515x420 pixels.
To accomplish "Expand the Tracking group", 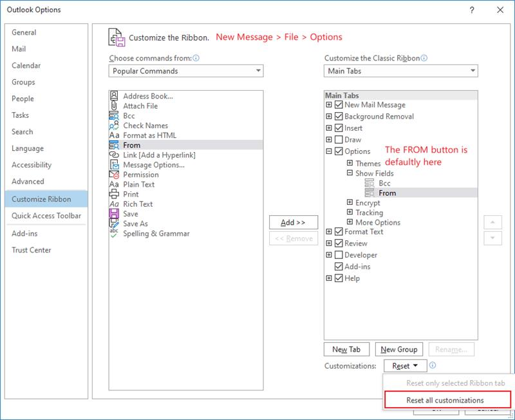I will click(x=350, y=213).
